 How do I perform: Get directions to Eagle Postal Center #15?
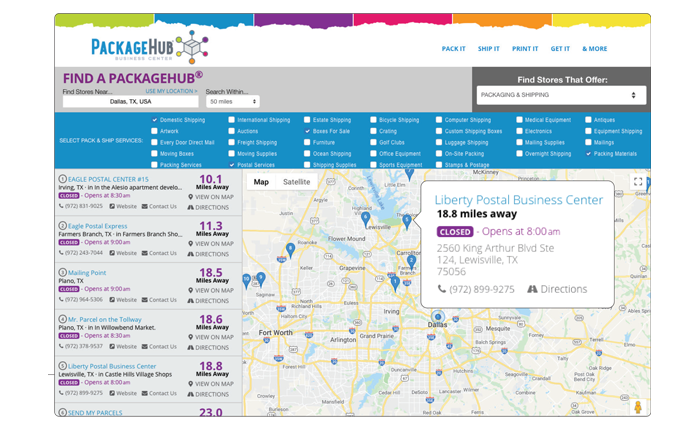(208, 208)
